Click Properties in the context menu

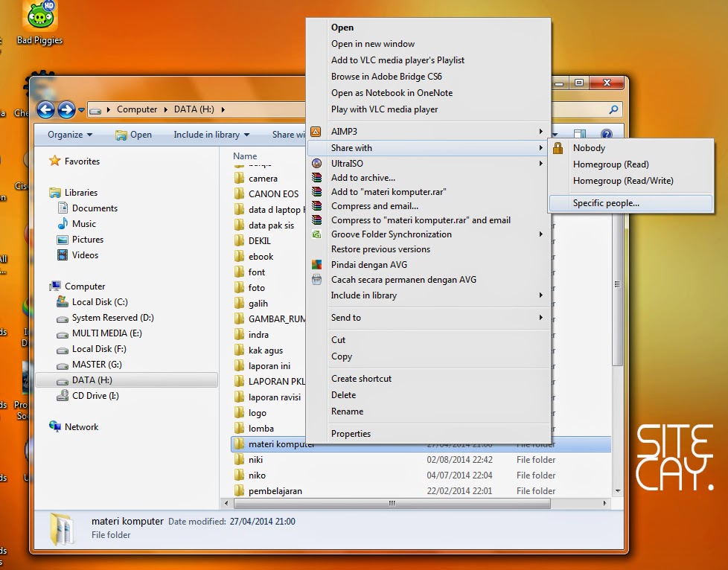428,434
